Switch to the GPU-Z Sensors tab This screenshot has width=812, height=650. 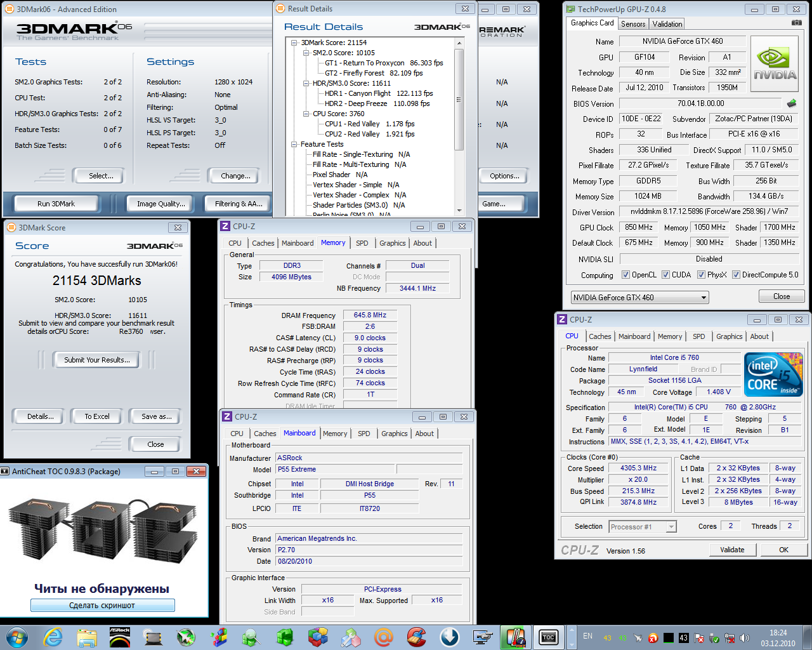click(633, 23)
